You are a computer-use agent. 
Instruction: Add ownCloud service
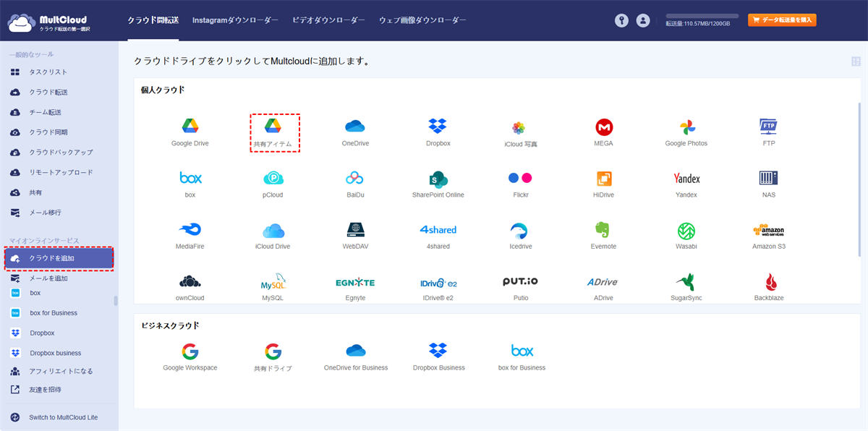click(190, 281)
